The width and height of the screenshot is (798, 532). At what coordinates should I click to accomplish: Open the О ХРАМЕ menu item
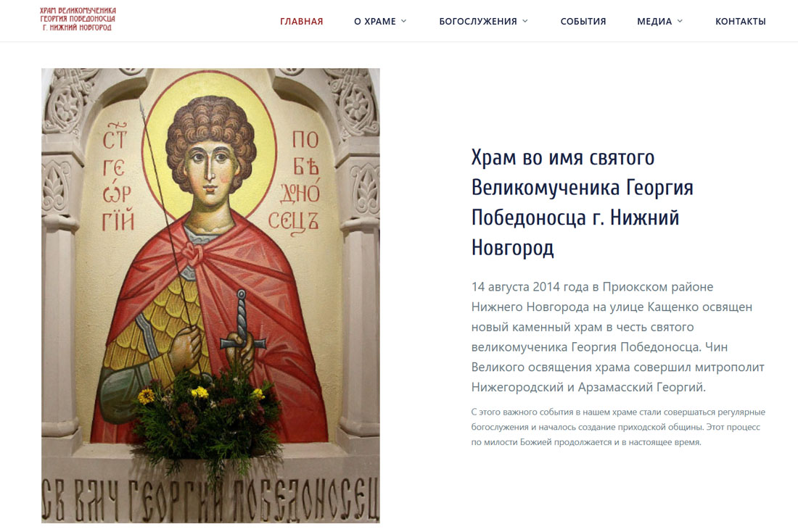(x=374, y=21)
